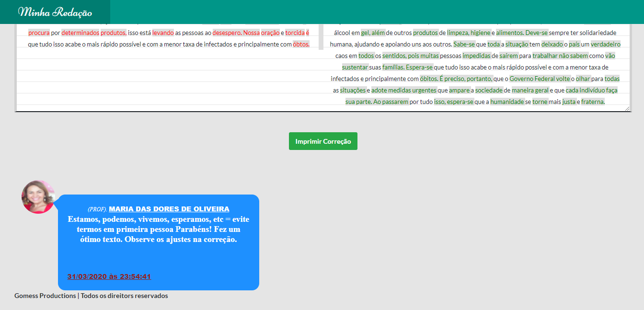Click the highlighted correction 'determinados produtos'
The height and width of the screenshot is (310, 644).
pyautogui.click(x=93, y=32)
